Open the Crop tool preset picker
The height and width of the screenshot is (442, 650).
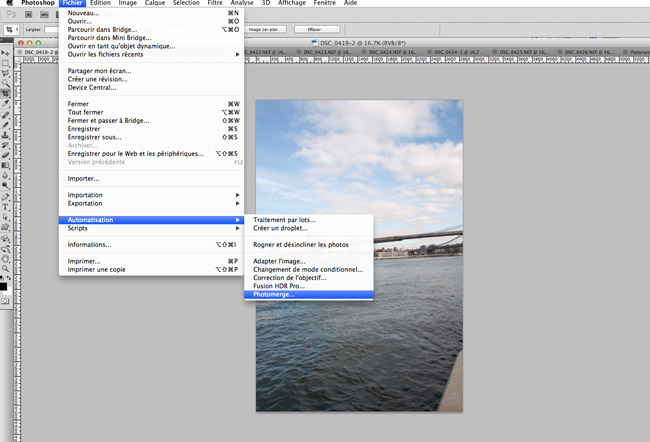[x=11, y=29]
